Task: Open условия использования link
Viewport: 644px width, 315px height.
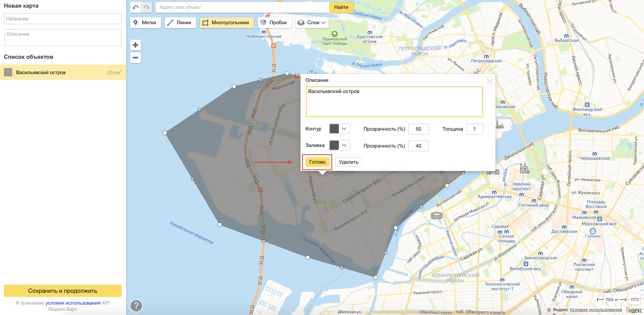Action: coord(73,303)
